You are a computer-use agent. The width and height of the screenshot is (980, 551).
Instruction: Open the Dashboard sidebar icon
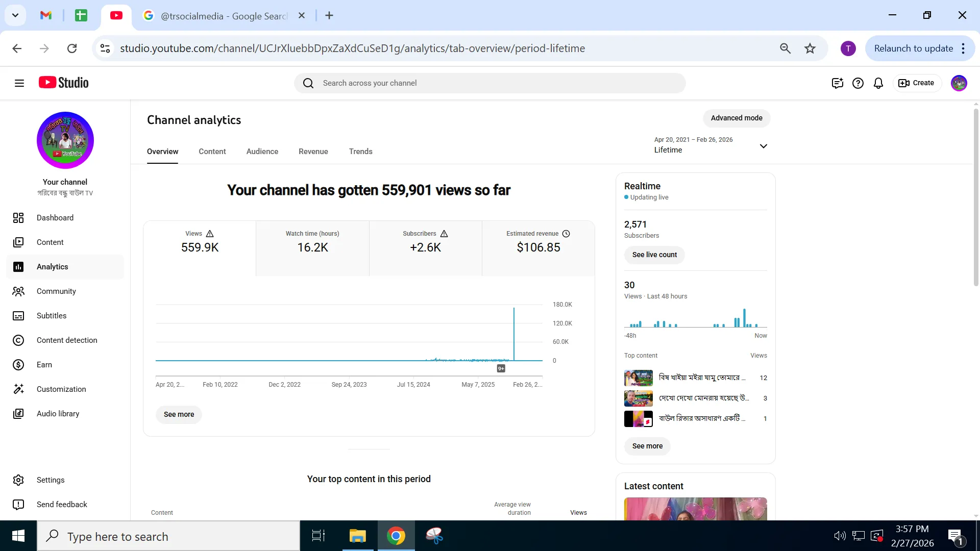pos(18,218)
